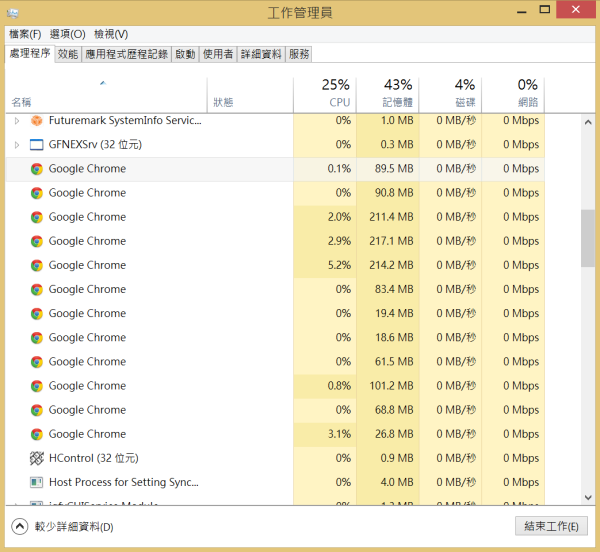Click the Chrome icon in the 211.4 MB row
Image resolution: width=600 pixels, height=552 pixels.
37,217
